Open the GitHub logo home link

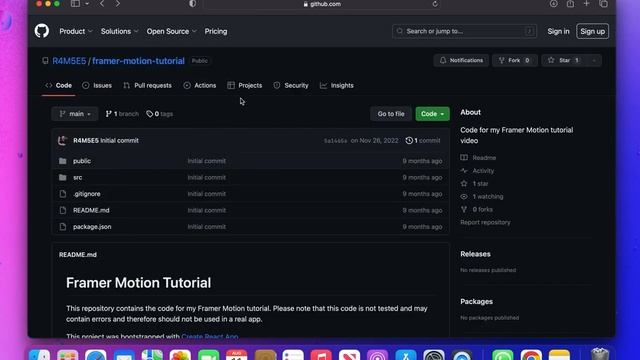tap(42, 31)
